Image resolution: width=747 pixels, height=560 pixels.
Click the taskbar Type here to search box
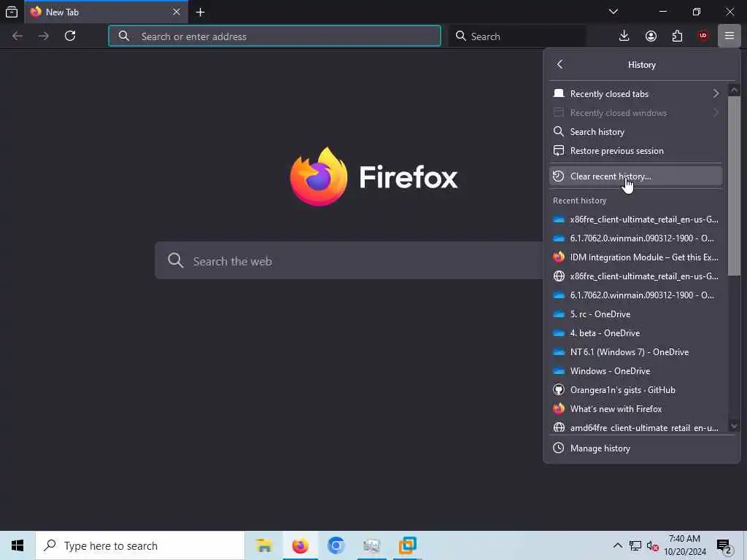pos(140,545)
